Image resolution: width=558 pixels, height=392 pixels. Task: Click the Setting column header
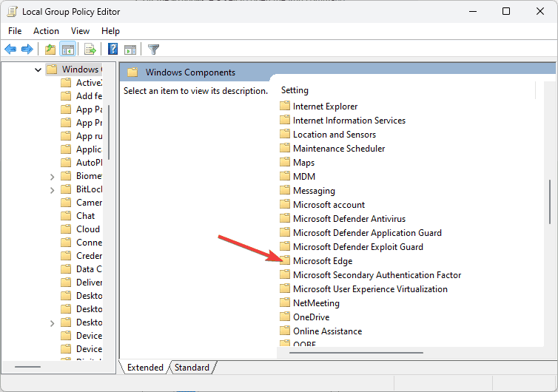click(295, 90)
